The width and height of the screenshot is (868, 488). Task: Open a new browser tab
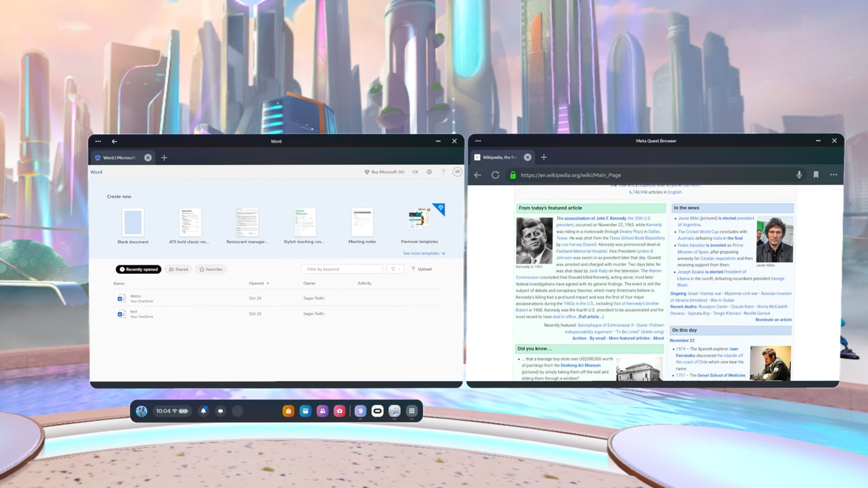(x=544, y=157)
